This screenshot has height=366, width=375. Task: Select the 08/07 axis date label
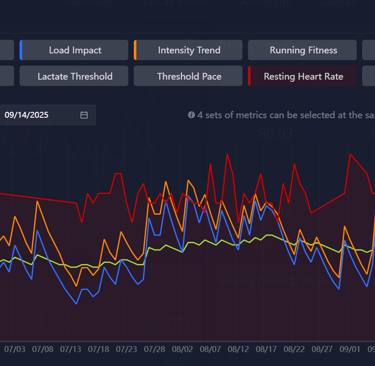(210, 349)
